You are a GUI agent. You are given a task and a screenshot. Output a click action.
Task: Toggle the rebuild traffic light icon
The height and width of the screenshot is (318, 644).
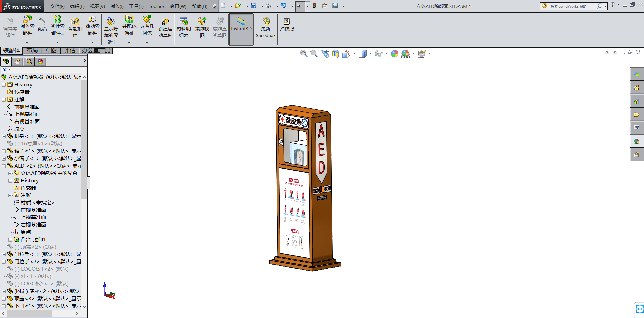click(314, 6)
